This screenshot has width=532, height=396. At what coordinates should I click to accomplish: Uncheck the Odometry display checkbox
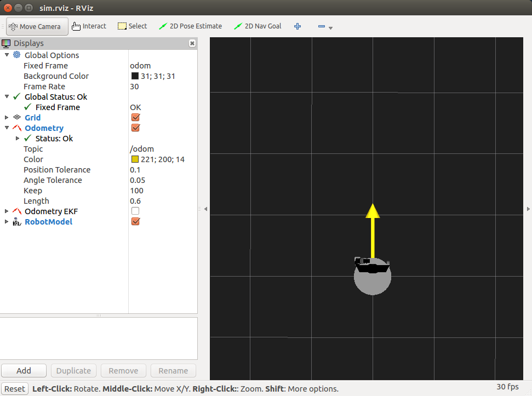tap(135, 128)
